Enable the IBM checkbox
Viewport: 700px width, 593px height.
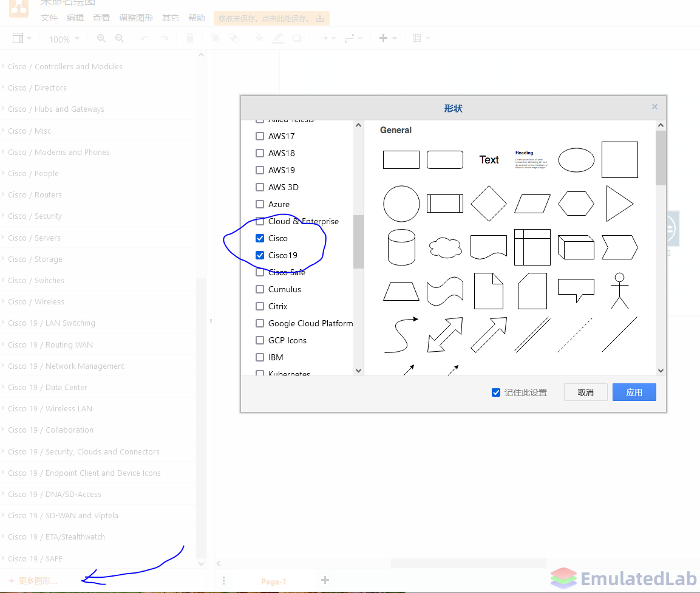click(260, 357)
